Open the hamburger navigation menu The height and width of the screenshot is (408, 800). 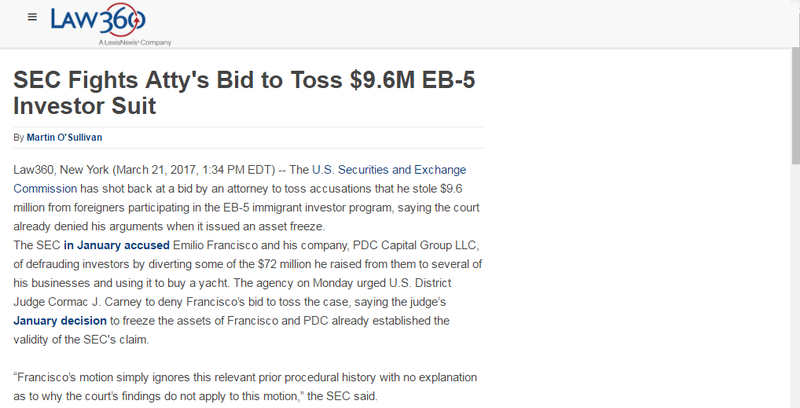click(x=32, y=17)
